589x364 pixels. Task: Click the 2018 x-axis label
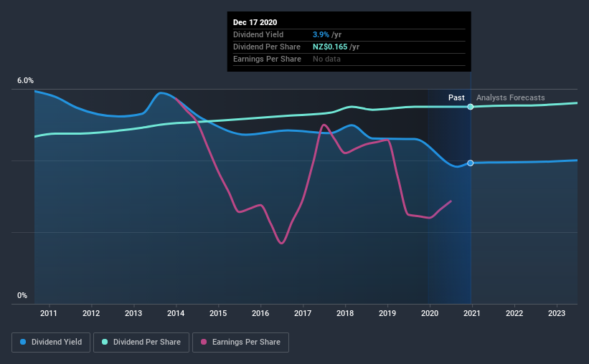tap(345, 313)
